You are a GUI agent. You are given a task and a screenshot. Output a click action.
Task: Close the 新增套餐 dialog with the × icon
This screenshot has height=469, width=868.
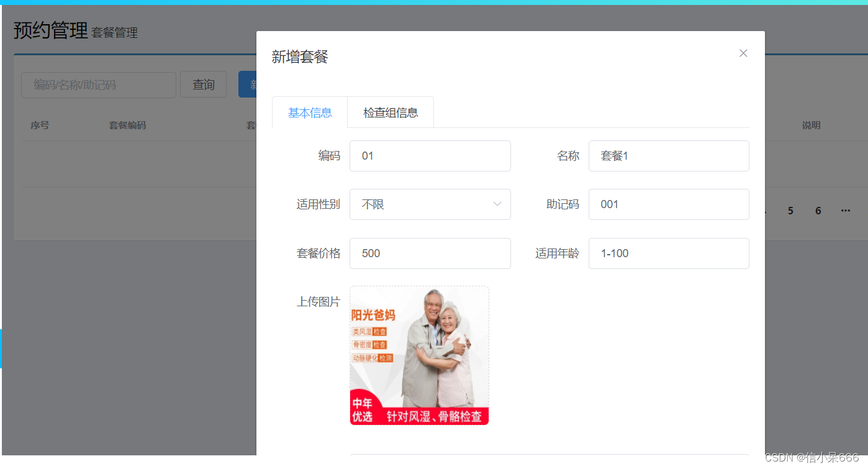[x=743, y=53]
